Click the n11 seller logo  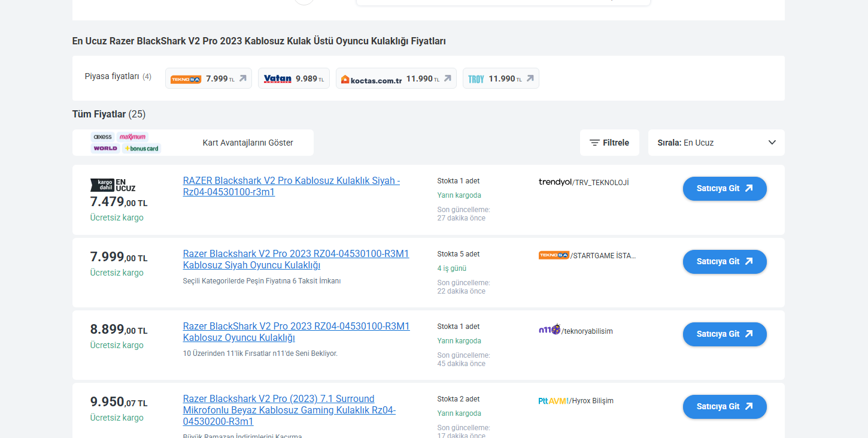[550, 330]
